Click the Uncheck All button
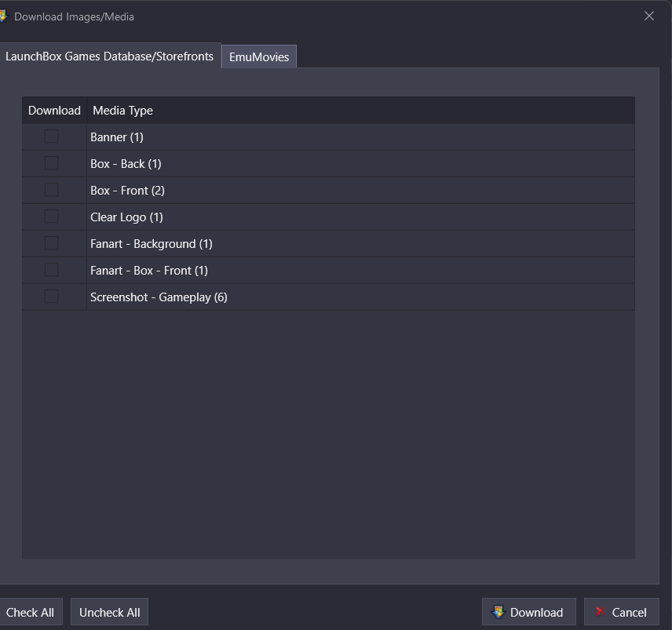The width and height of the screenshot is (672, 630). click(109, 612)
